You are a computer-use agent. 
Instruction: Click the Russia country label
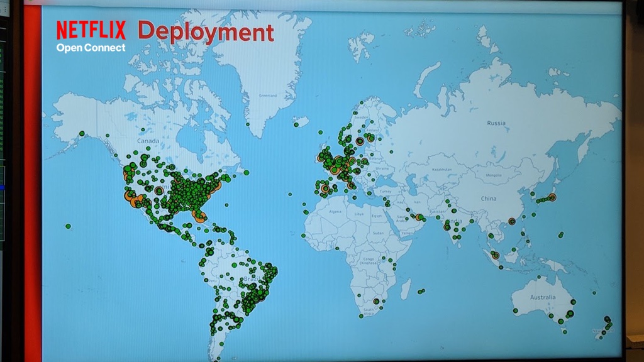496,123
